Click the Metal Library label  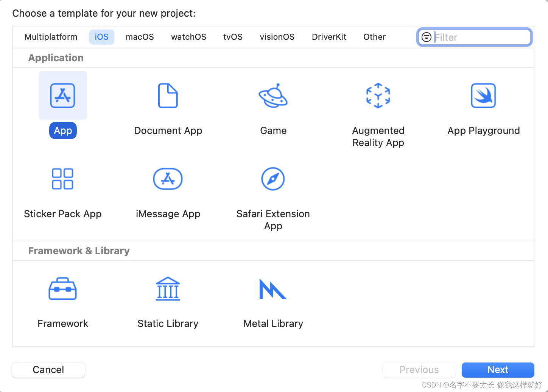(273, 324)
